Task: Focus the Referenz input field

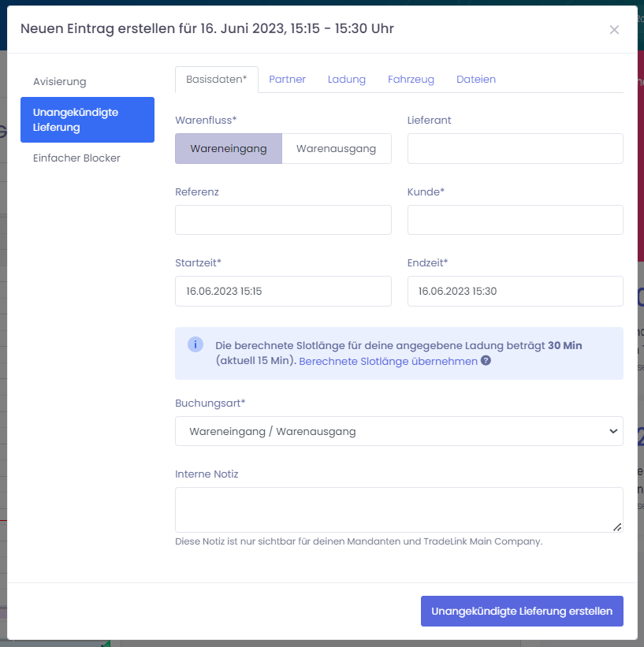Action: click(283, 220)
